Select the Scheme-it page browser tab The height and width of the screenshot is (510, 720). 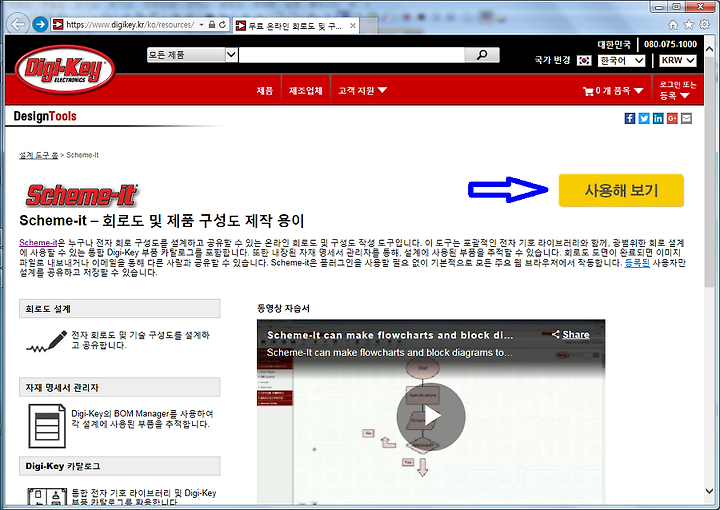click(x=296, y=26)
